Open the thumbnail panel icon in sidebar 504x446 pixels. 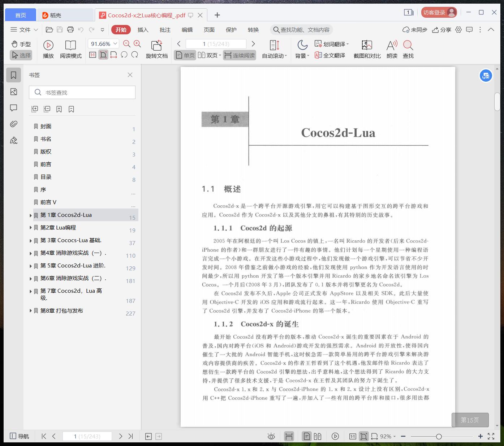point(14,91)
